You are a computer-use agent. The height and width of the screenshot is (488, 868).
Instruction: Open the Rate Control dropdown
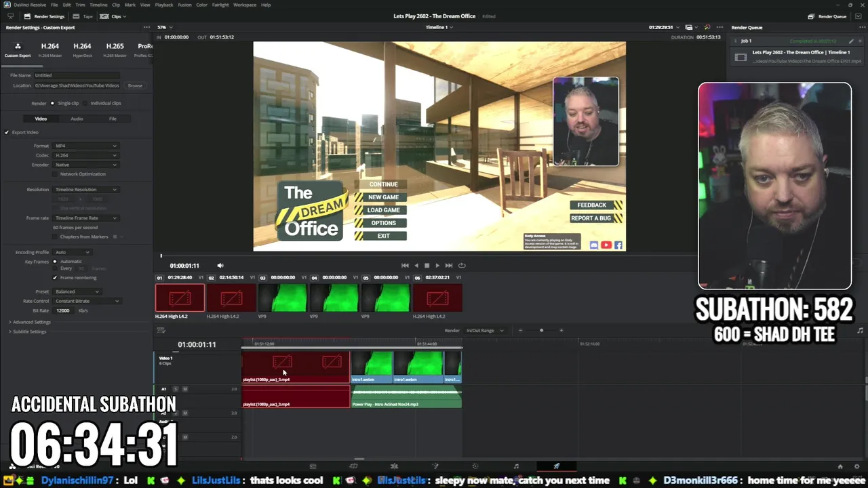tap(87, 301)
